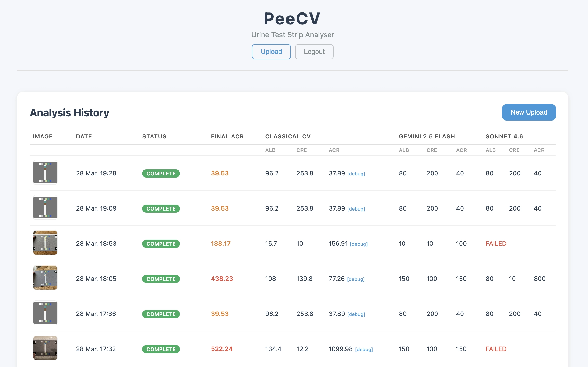Click the Final ACR value 438.23
Viewport: 588px width, 367px height.
coord(222,279)
